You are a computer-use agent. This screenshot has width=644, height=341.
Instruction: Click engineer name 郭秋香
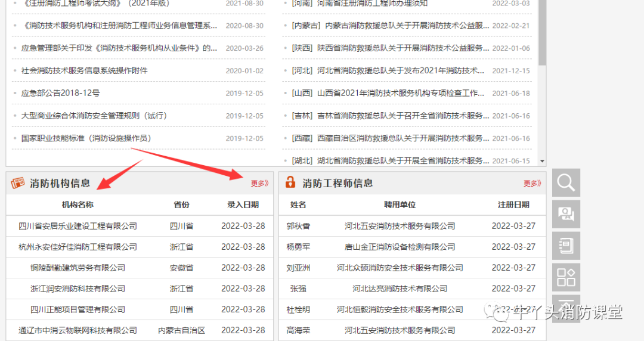298,226
